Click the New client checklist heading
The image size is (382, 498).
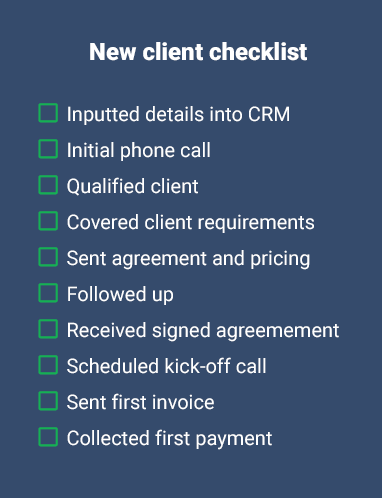tap(198, 52)
